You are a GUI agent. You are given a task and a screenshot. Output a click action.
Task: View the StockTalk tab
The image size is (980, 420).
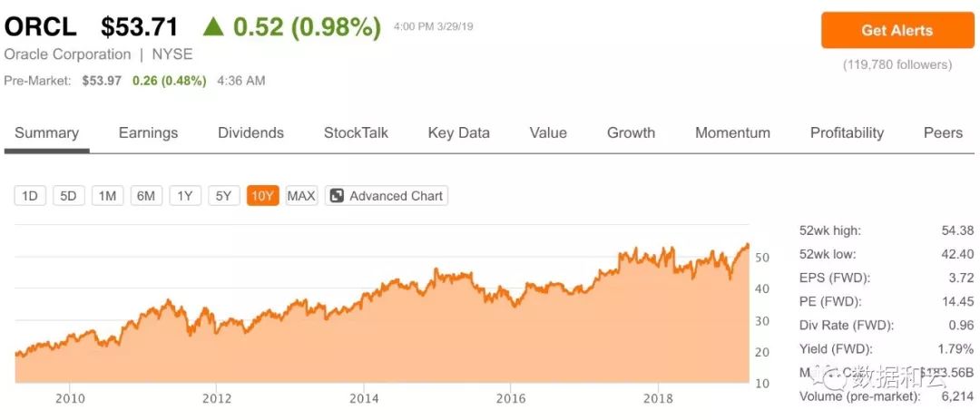tap(356, 133)
